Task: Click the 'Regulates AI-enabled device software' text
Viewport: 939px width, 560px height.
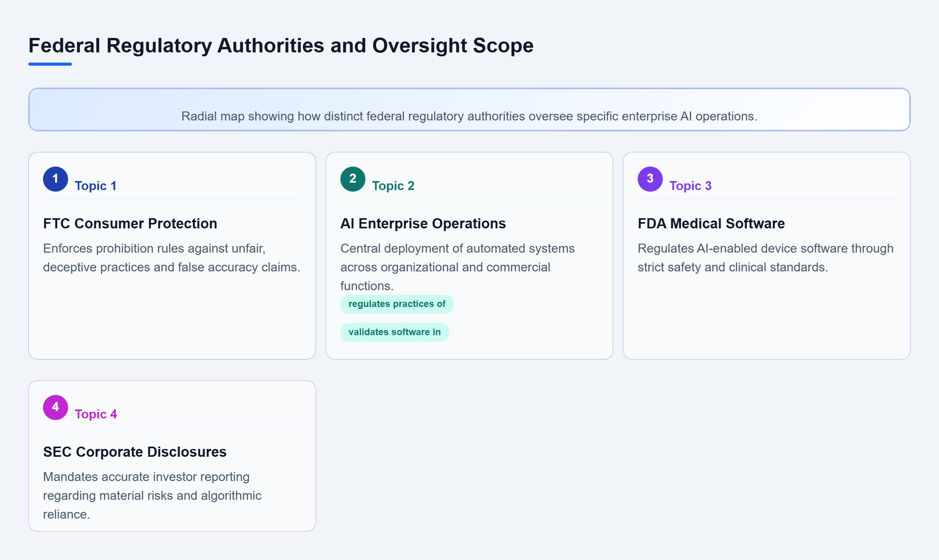Action: click(766, 258)
